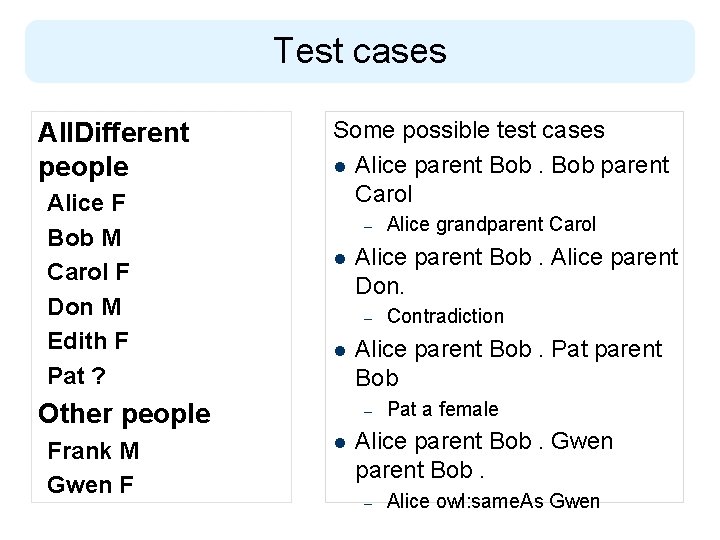The height and width of the screenshot is (540, 720).
Task: Select 'Alice grandparent Carol' sub-item
Action: [x=490, y=224]
